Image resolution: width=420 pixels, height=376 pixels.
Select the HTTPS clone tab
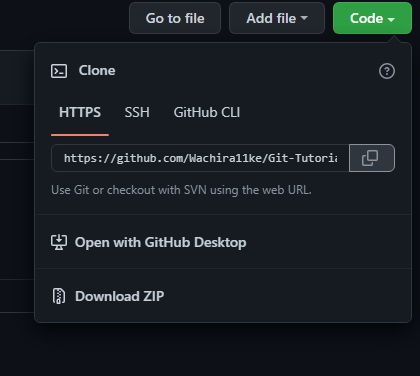[80, 112]
